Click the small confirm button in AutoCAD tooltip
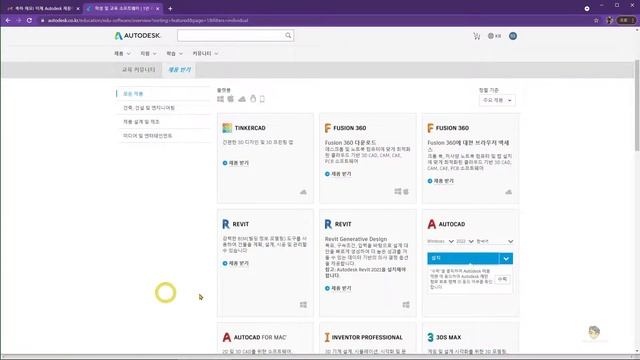 502,279
